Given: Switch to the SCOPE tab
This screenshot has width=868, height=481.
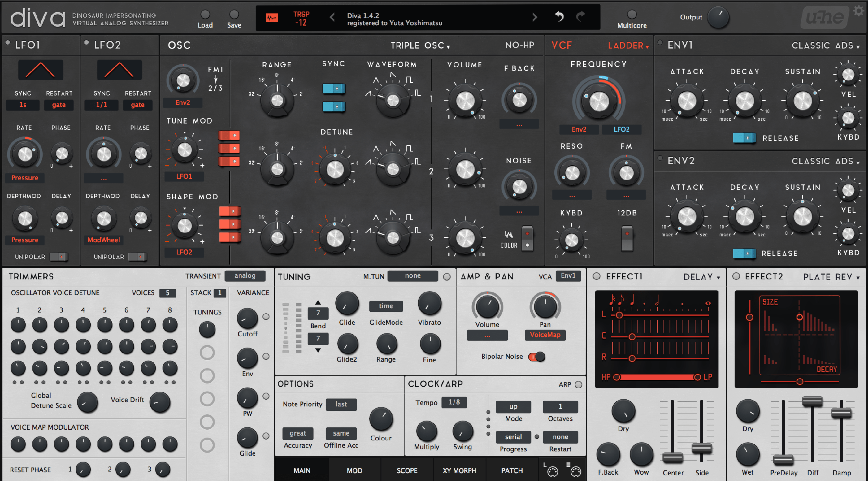Looking at the screenshot, I should click(x=407, y=470).
